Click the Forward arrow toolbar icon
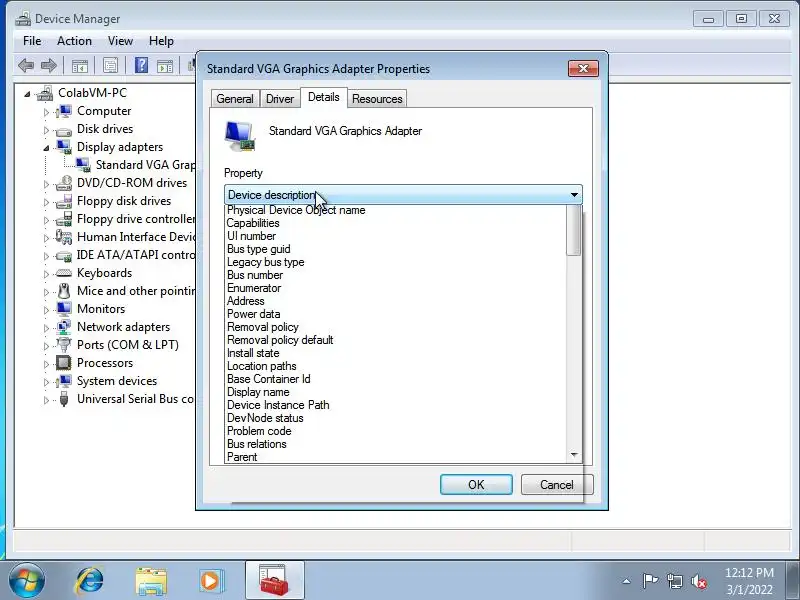Image resolution: width=800 pixels, height=600 pixels. 48,65
